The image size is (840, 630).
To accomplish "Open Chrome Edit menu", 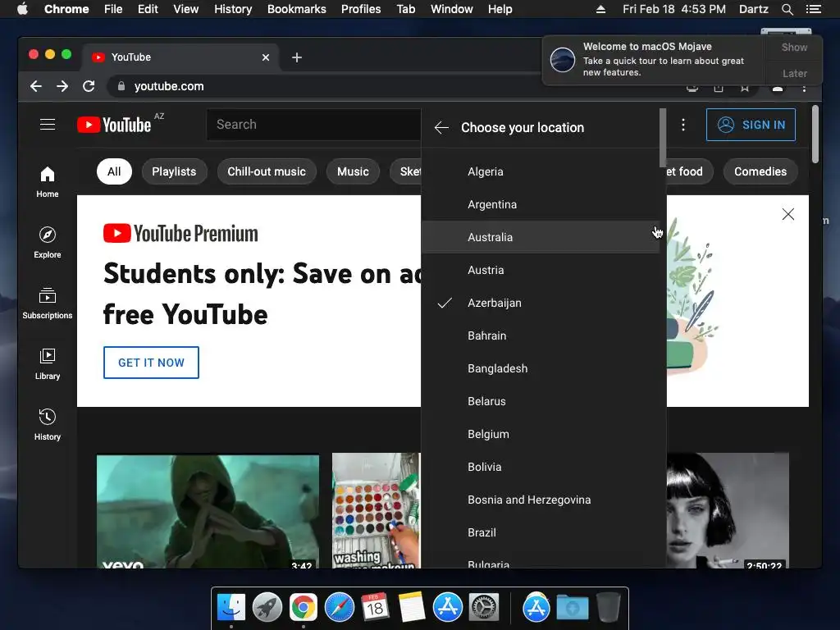I will (148, 9).
